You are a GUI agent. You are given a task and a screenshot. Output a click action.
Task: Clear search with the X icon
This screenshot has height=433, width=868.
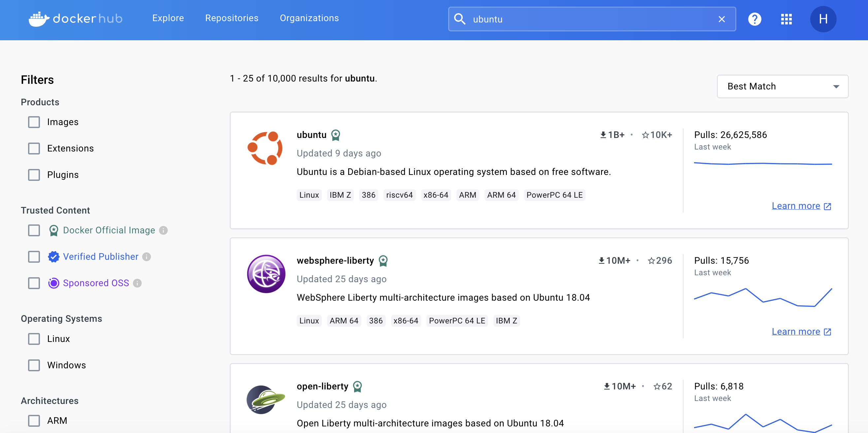point(721,19)
